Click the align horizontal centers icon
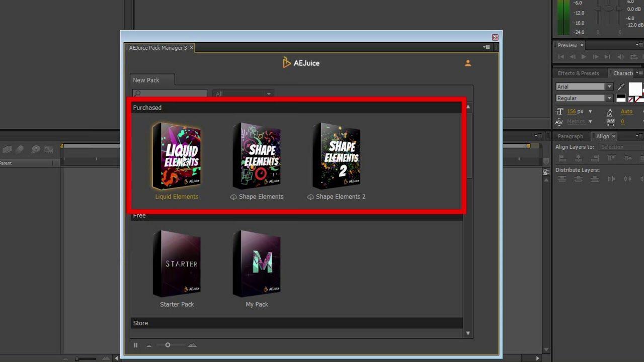This screenshot has width=644, height=362. [x=579, y=158]
